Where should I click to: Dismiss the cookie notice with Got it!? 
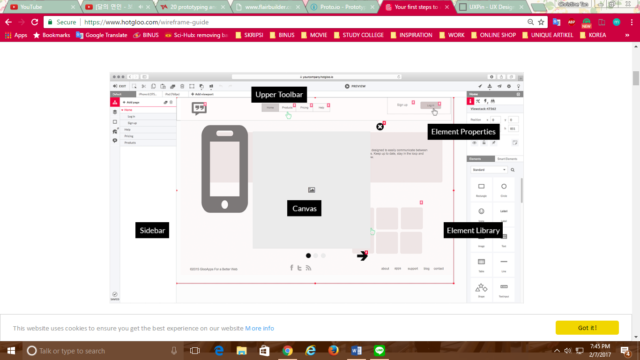point(587,328)
